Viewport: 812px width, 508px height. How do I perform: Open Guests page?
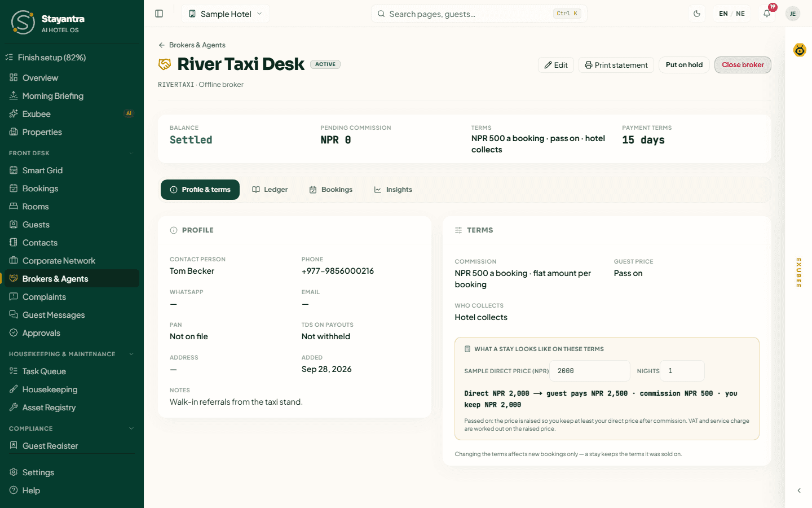pos(72,225)
